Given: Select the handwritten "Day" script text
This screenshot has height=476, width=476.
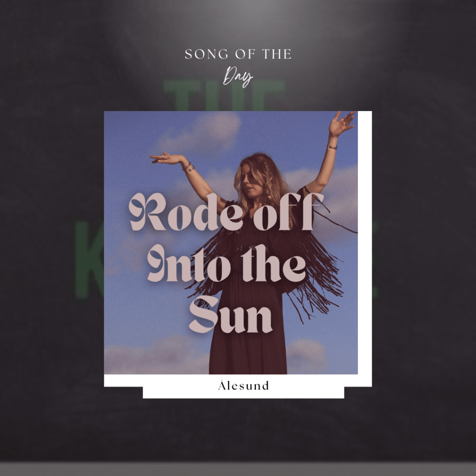Looking at the screenshot, I should 238,76.
